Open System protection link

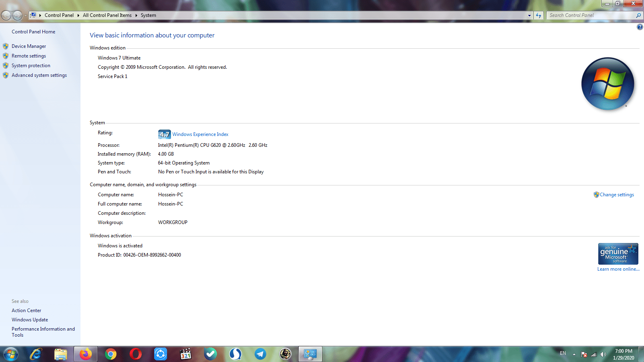[x=31, y=66]
